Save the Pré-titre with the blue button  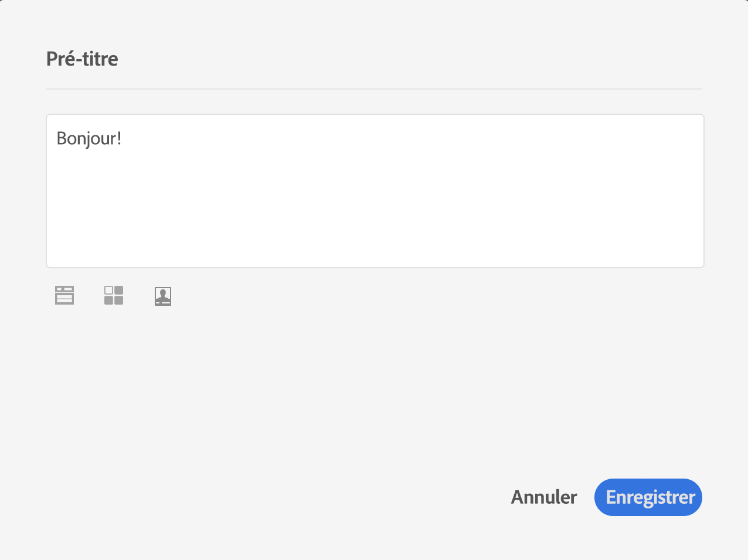[x=648, y=497]
